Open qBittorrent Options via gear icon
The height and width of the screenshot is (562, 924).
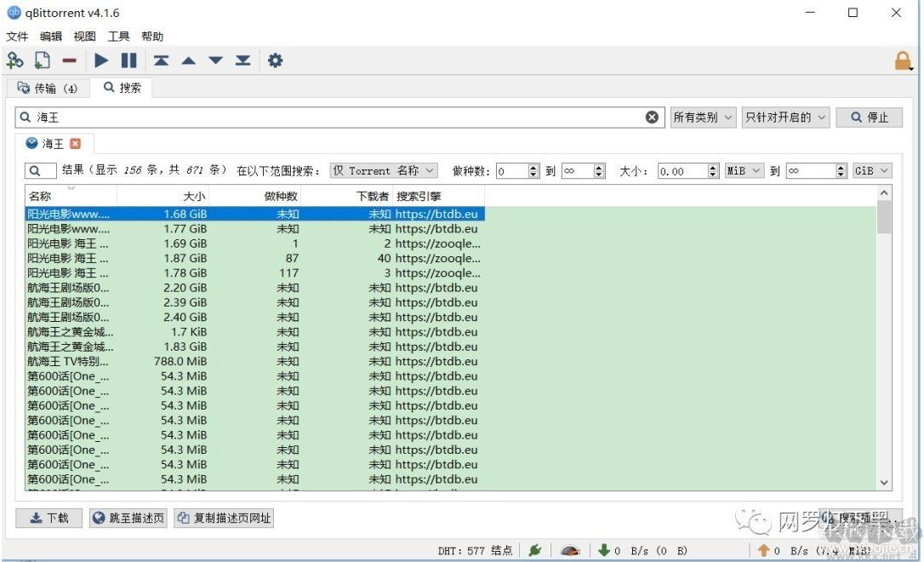coord(274,60)
